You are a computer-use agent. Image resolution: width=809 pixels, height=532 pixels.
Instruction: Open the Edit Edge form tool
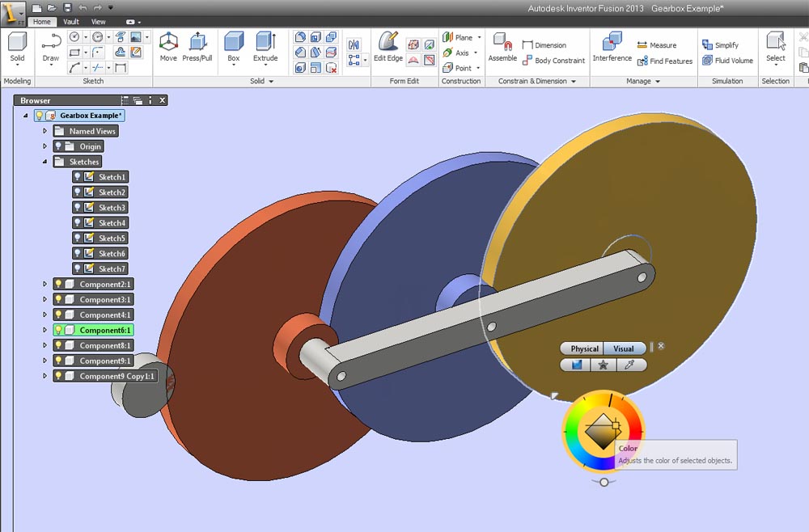pyautogui.click(x=388, y=48)
